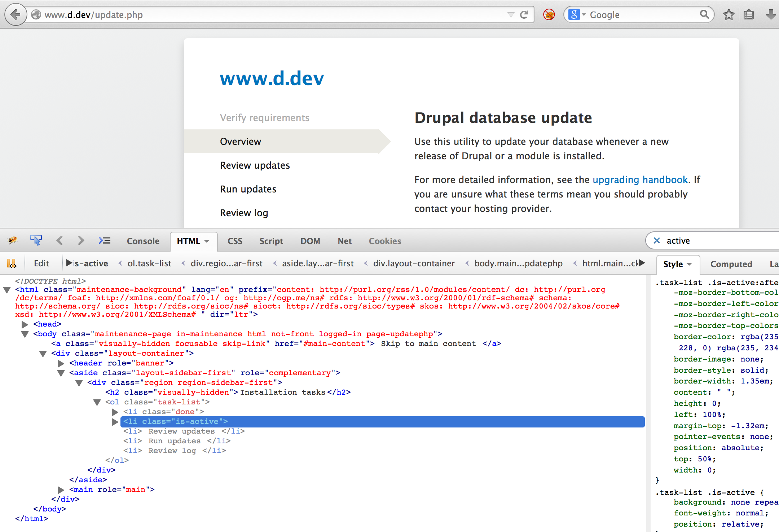Select the li 'Run updates' node
This screenshot has height=532, width=779.
(x=177, y=441)
